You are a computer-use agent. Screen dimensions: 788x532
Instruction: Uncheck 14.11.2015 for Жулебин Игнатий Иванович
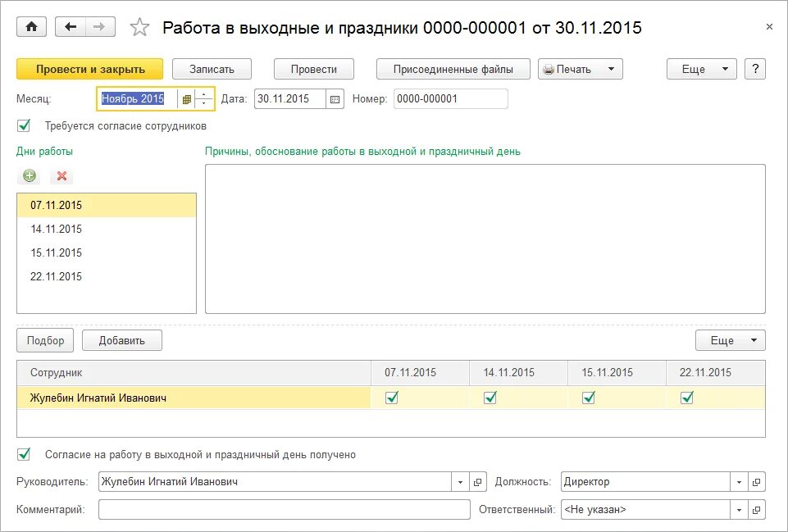(490, 398)
